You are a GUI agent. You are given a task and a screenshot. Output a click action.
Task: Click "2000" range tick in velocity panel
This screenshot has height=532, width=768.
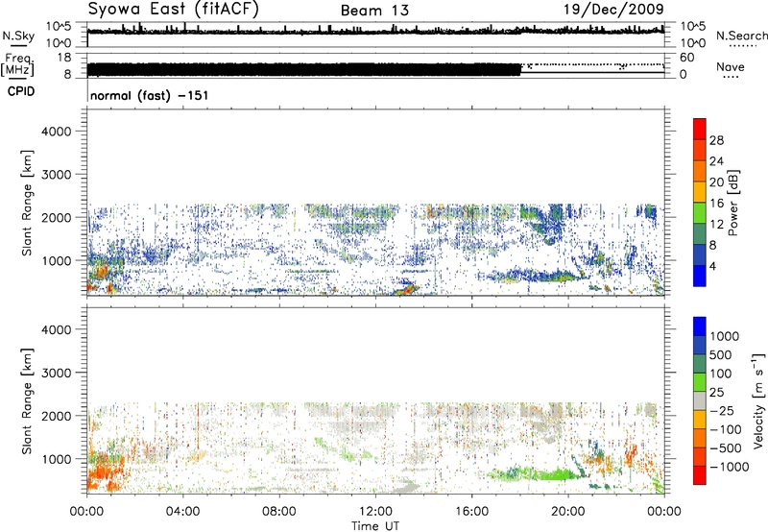[57, 417]
